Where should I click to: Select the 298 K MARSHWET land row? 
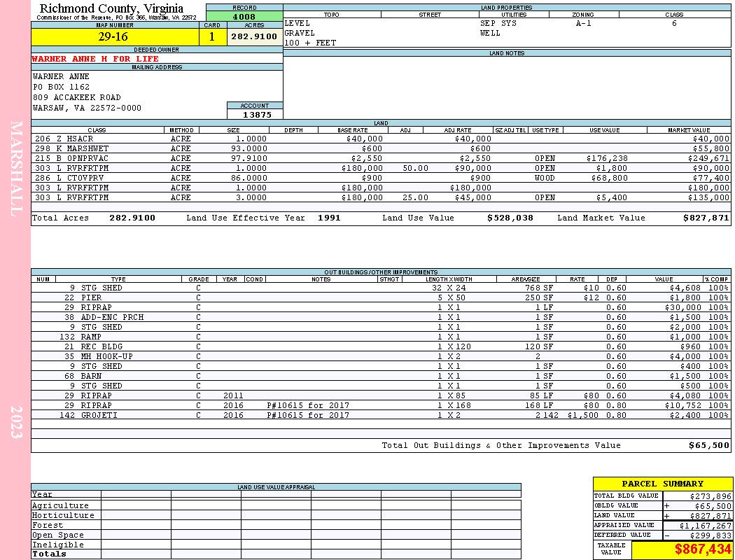381,148
